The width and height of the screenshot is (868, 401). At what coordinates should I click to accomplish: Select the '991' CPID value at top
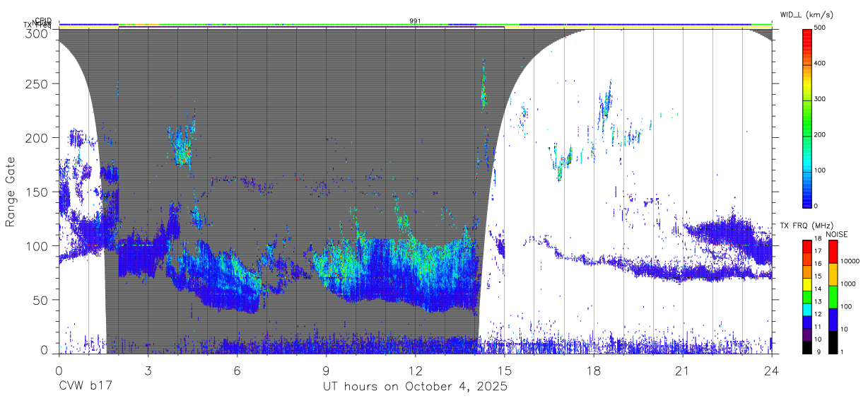click(416, 21)
